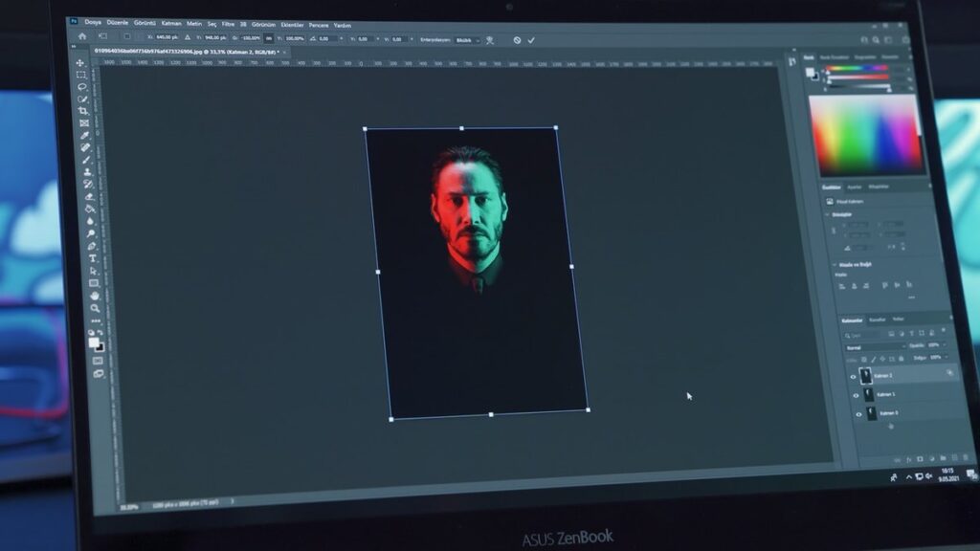Open the Katman menu

tap(171, 23)
